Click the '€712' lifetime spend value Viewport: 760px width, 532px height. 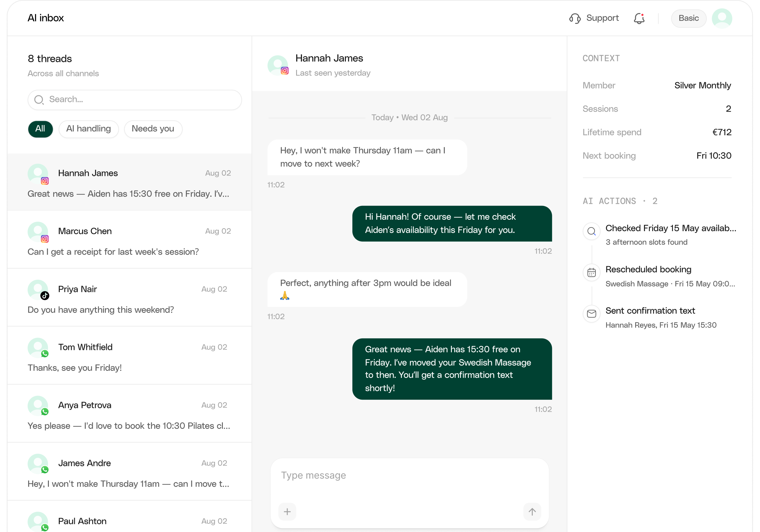click(722, 132)
